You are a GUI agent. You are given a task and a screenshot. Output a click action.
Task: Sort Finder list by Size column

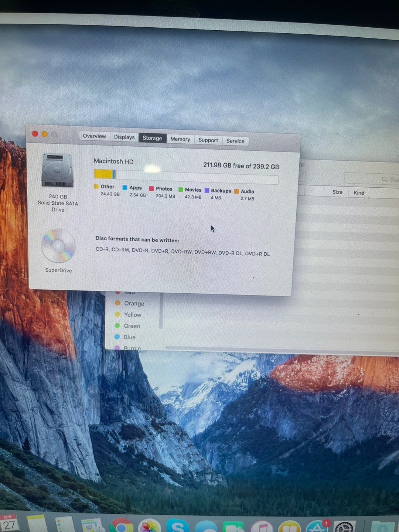[337, 192]
